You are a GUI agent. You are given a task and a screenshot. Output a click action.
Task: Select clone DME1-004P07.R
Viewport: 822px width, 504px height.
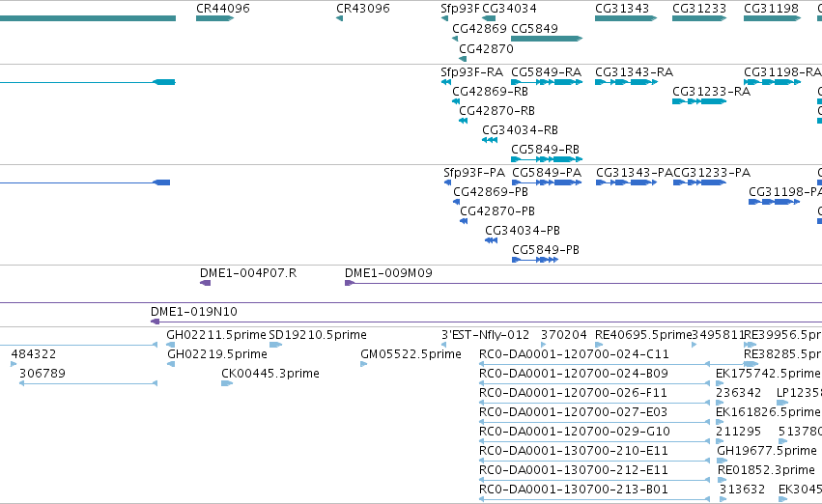248,273
